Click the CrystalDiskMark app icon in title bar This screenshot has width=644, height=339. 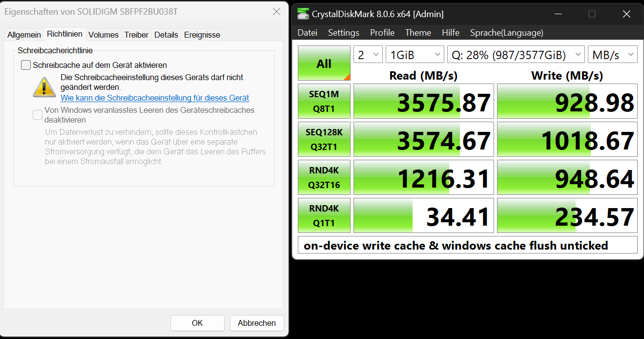[x=303, y=14]
